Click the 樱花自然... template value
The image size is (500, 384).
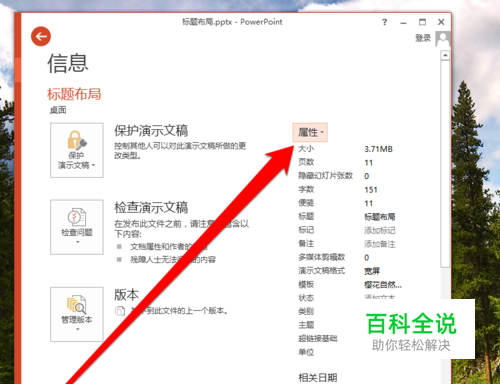point(383,285)
